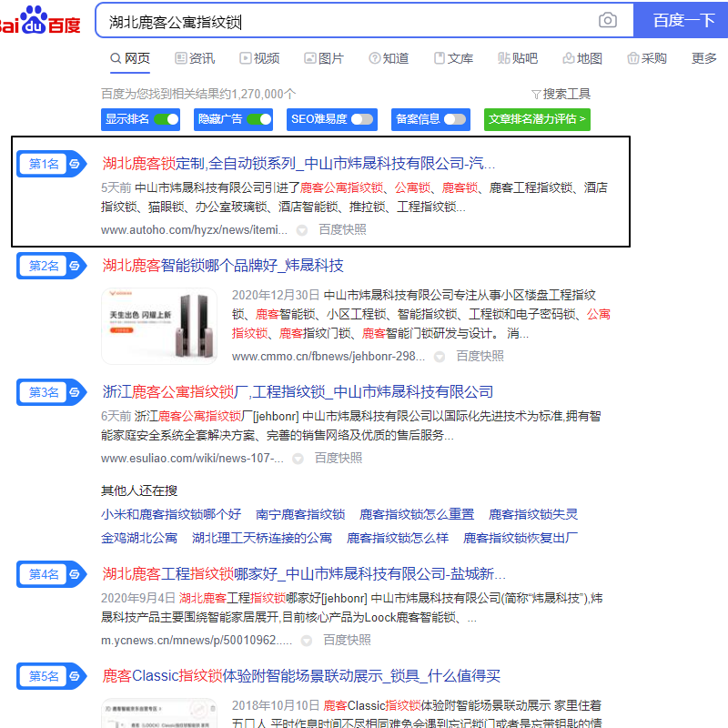728x728 pixels.
Task: Enable the 备案信息 switch
Action: click(455, 119)
